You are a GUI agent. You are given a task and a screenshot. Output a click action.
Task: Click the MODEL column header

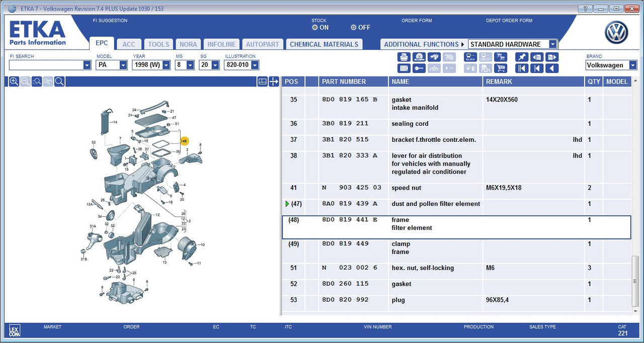point(617,81)
